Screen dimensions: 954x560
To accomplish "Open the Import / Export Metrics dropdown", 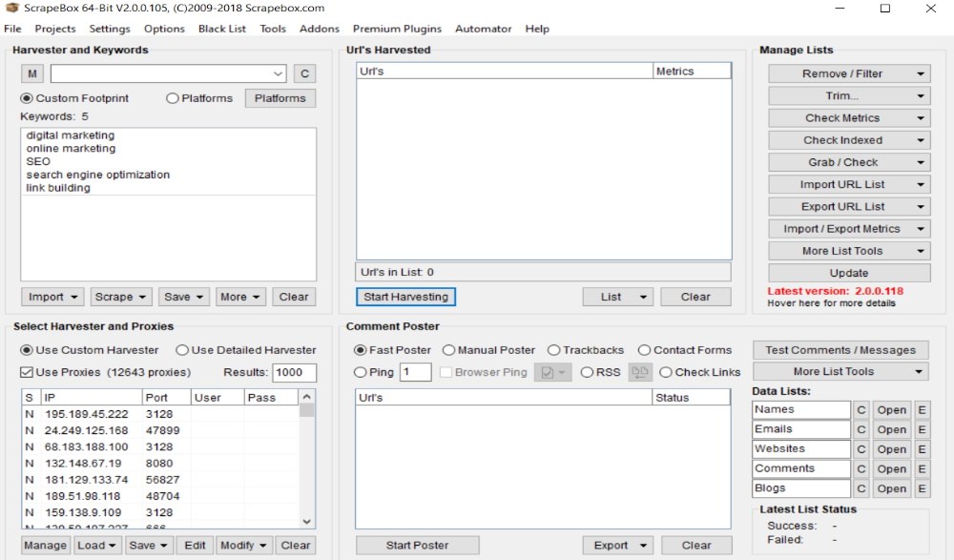I will [x=849, y=229].
